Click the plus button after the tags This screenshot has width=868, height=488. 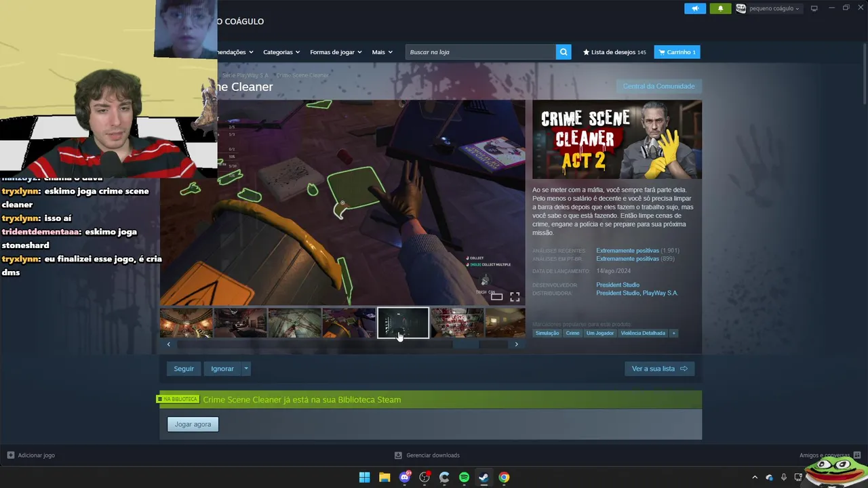click(x=673, y=333)
